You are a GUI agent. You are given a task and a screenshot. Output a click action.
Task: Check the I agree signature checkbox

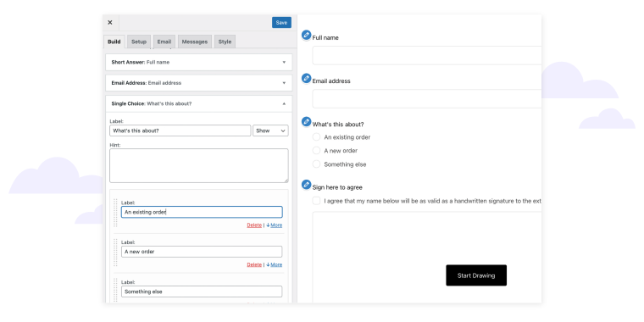(x=316, y=201)
